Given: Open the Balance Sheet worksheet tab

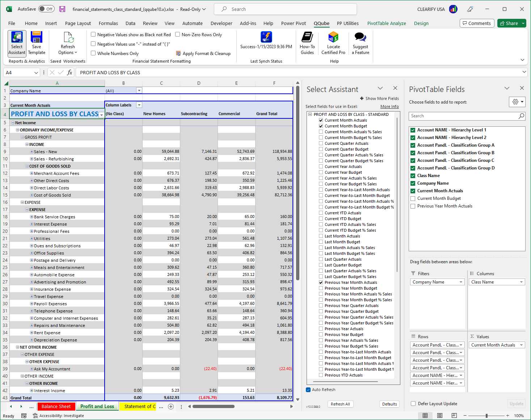Looking at the screenshot, I should pyautogui.click(x=56, y=406).
